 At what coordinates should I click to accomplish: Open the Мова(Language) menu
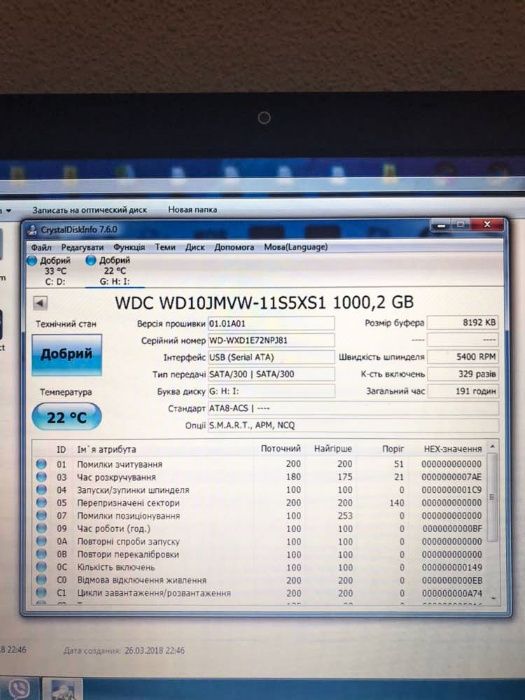tap(296, 247)
